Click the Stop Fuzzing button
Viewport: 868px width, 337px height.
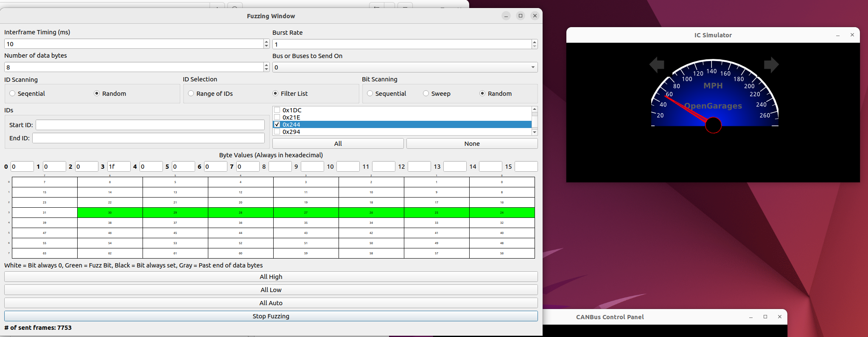pos(271,316)
